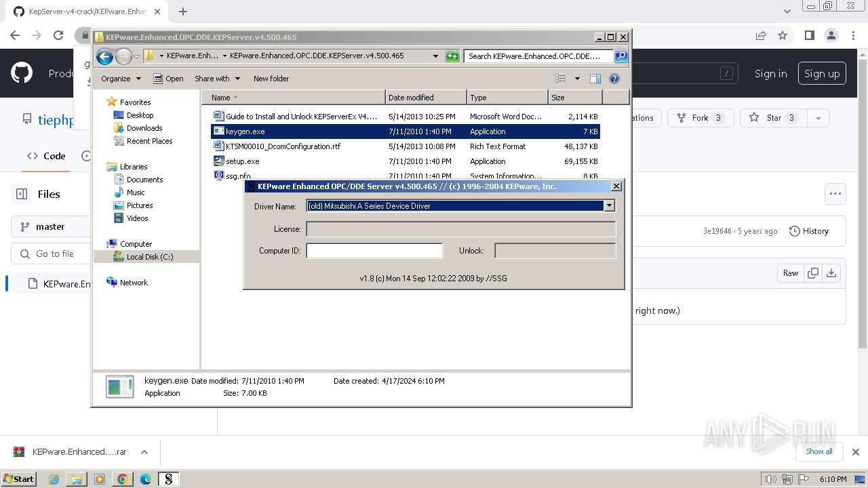Click the download raw file icon
The height and width of the screenshot is (488, 868).
tap(831, 273)
